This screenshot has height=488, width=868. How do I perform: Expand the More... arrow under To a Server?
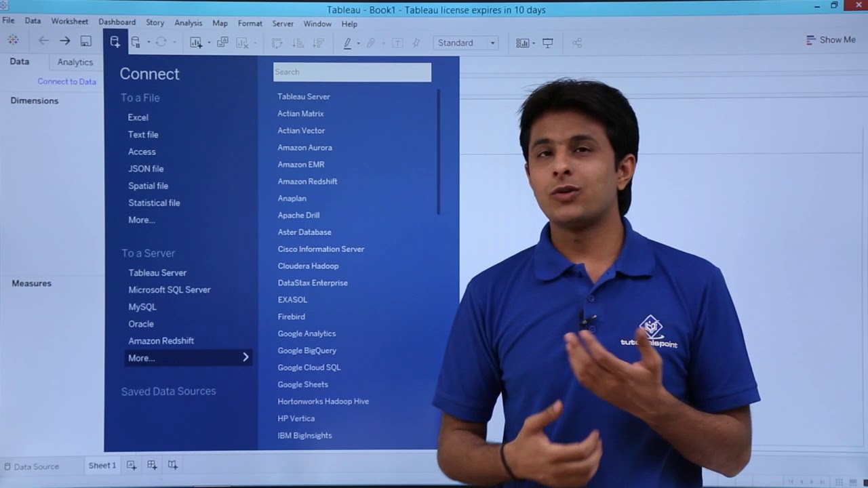point(245,357)
